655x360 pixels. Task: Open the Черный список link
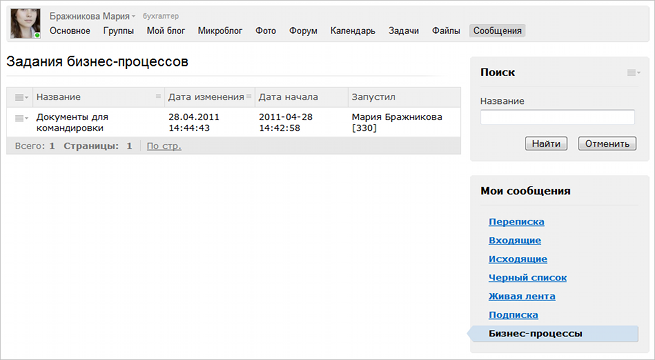point(528,278)
